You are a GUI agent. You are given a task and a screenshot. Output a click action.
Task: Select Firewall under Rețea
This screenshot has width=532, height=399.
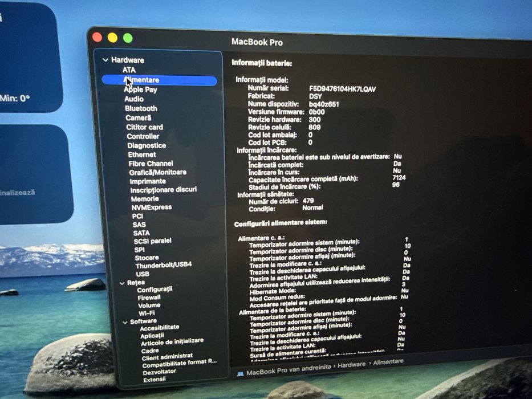tap(149, 298)
